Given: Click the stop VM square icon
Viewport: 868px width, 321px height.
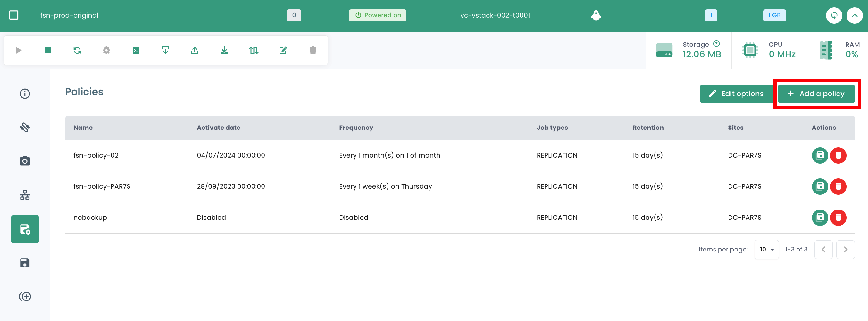Looking at the screenshot, I should 48,51.
